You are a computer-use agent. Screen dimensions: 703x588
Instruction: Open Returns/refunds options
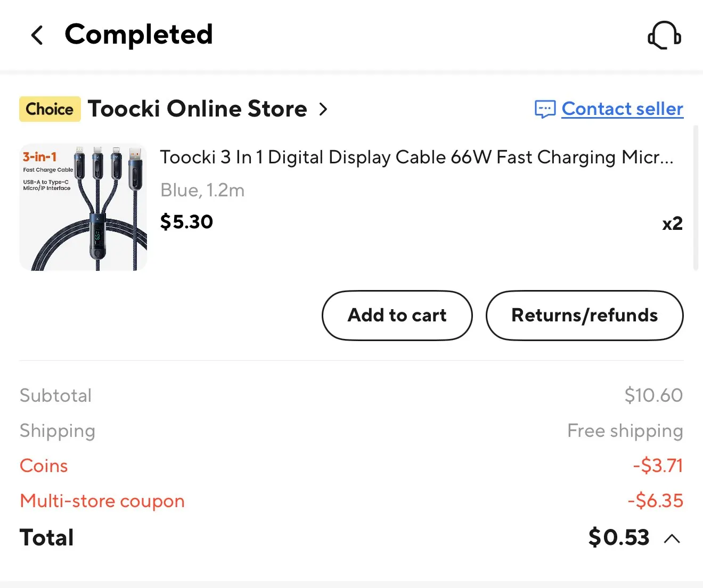pos(584,315)
